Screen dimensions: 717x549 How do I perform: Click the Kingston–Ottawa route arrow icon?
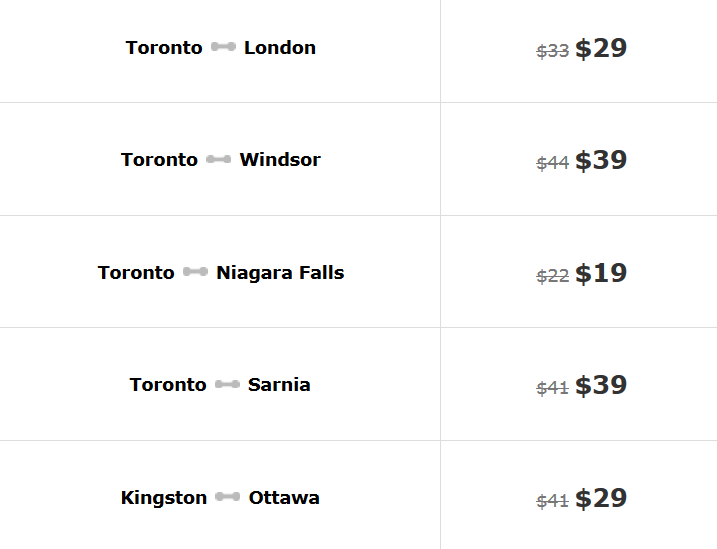(227, 497)
